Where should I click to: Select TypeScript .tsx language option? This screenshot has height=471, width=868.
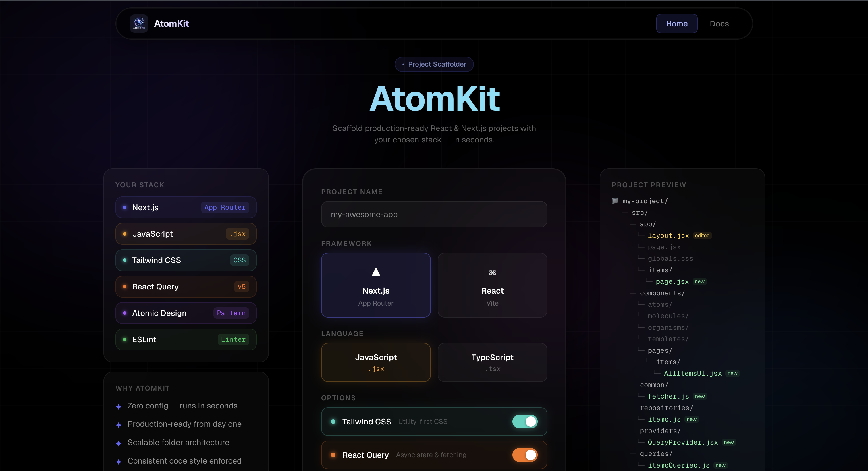coord(492,362)
